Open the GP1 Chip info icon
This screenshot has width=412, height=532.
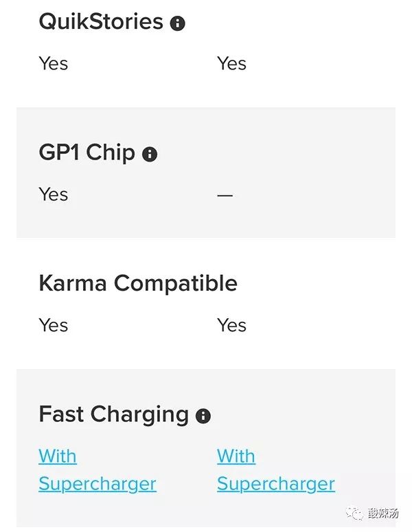[x=150, y=154]
